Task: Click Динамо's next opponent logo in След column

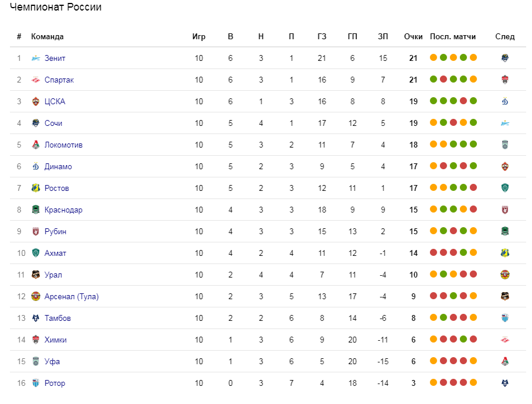Action: click(x=505, y=166)
